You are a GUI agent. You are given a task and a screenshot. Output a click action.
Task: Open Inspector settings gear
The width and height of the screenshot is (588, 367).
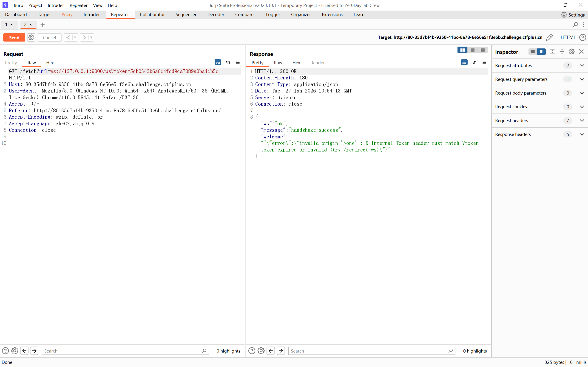pyautogui.click(x=572, y=52)
